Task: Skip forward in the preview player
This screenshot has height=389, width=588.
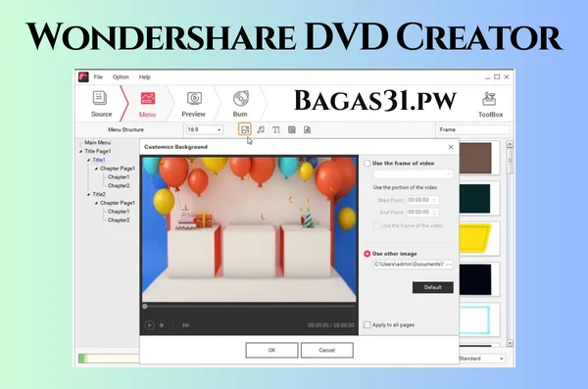Action: point(185,325)
